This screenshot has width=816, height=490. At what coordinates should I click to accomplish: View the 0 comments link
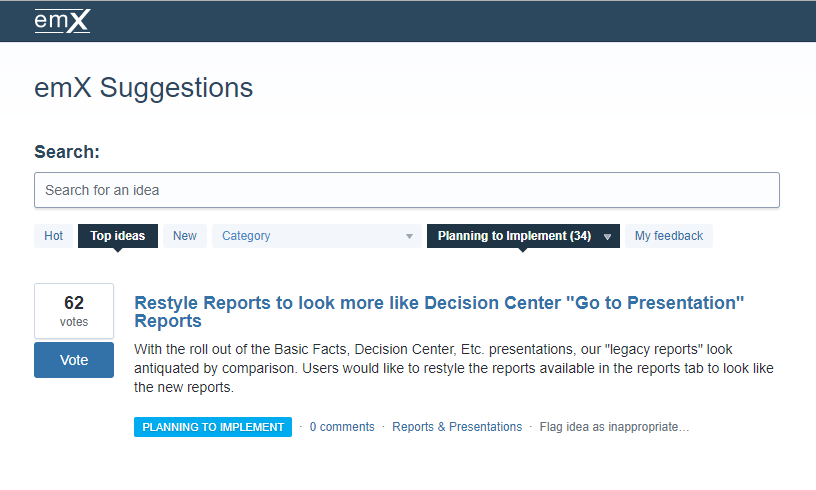(x=342, y=427)
